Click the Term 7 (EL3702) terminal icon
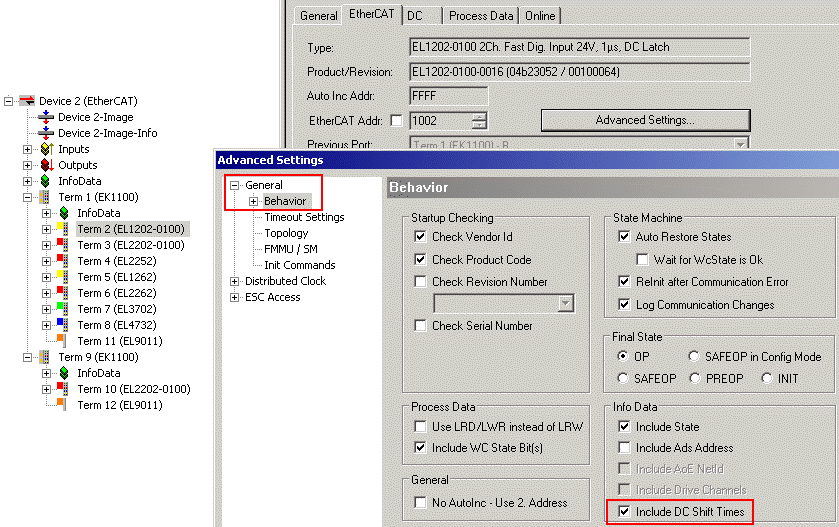 click(63, 309)
